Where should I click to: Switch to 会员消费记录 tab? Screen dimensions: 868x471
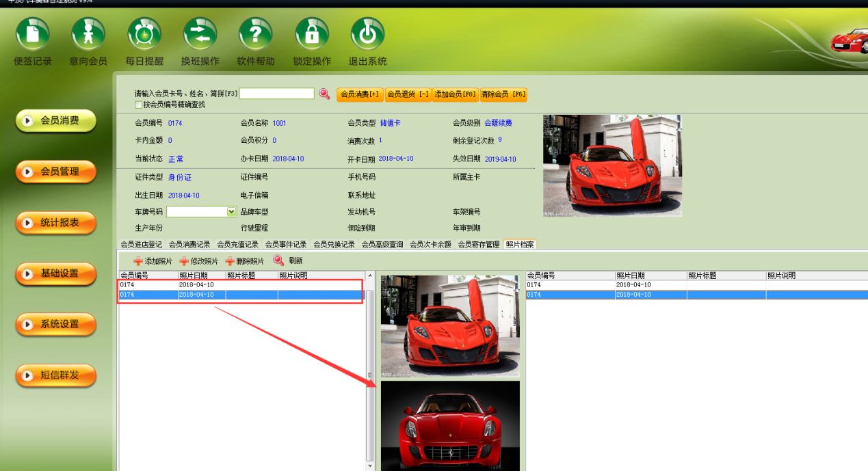point(189,245)
